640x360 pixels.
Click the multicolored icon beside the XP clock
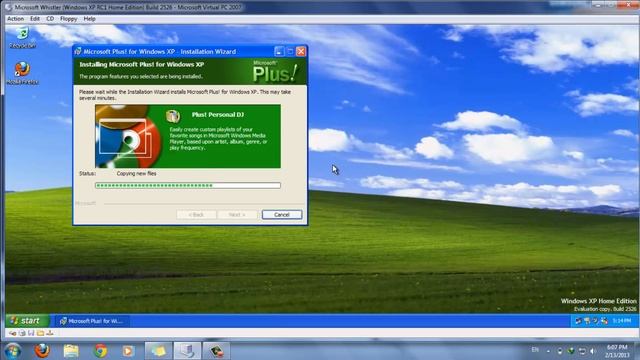click(604, 321)
